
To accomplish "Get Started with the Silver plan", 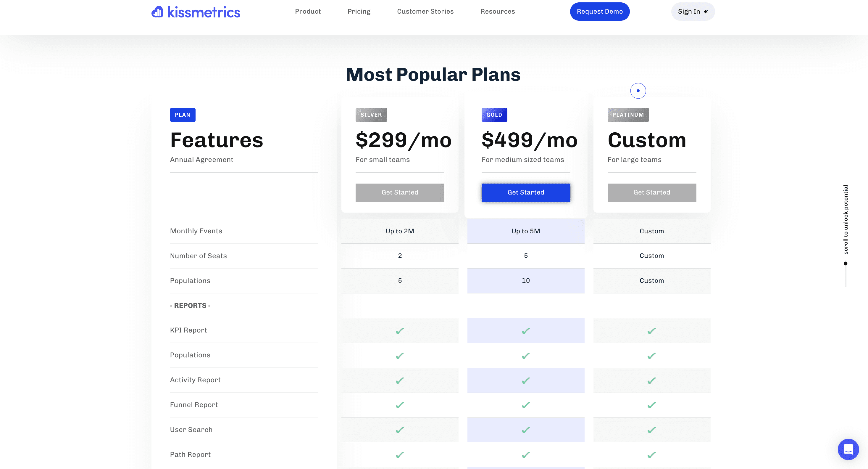I will coord(400,192).
